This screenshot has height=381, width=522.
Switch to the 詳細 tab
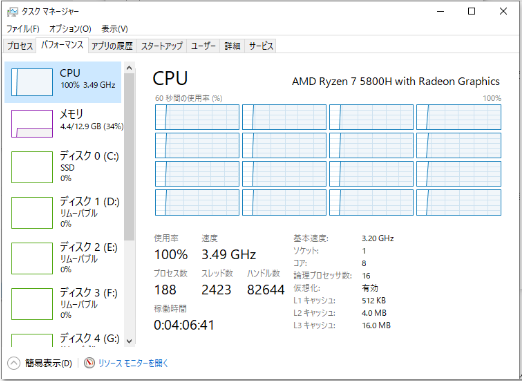[232, 46]
